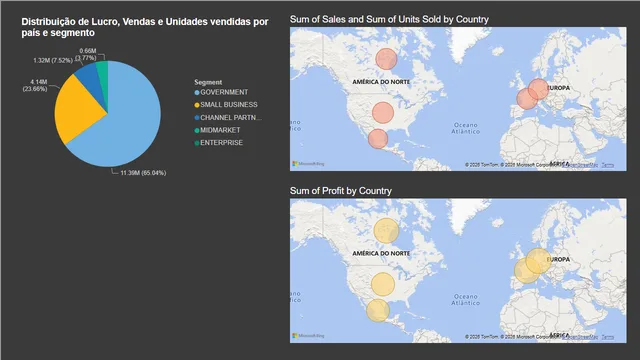Click the AMÉRICA DO NORTE label on the Sales map

point(381,82)
